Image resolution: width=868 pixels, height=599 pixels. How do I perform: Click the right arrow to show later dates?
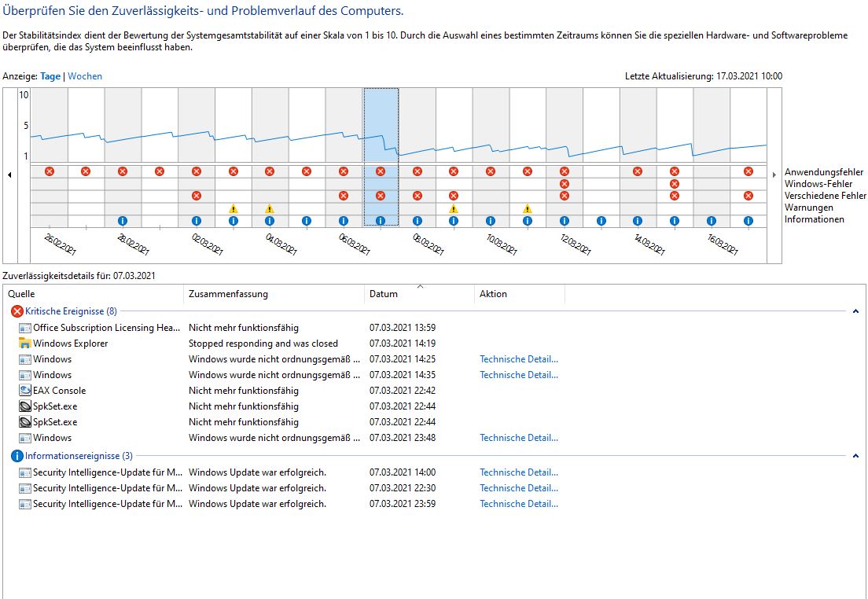click(x=774, y=175)
